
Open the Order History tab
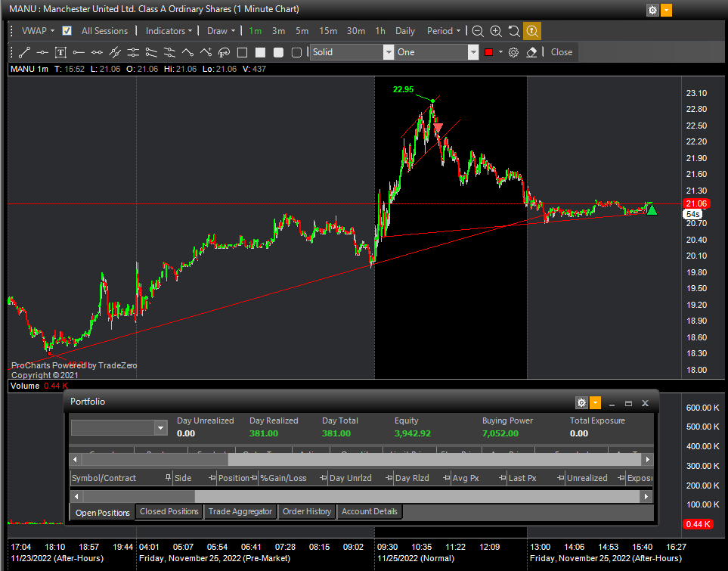point(307,511)
